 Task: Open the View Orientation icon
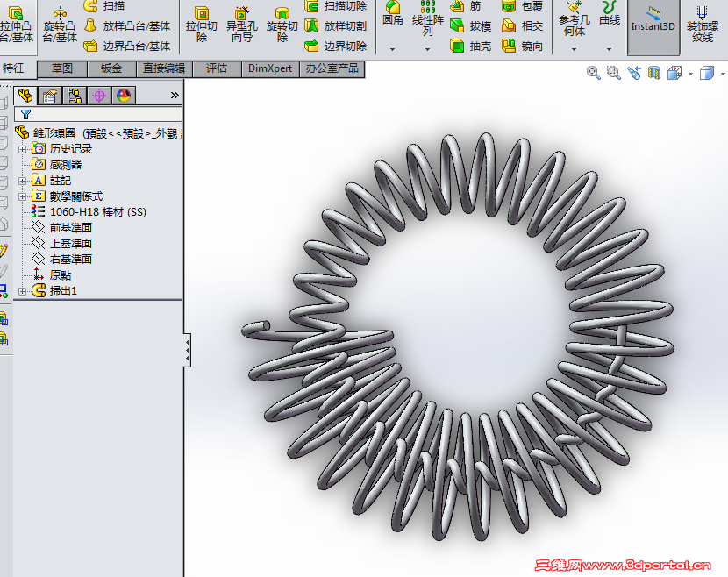tap(674, 73)
